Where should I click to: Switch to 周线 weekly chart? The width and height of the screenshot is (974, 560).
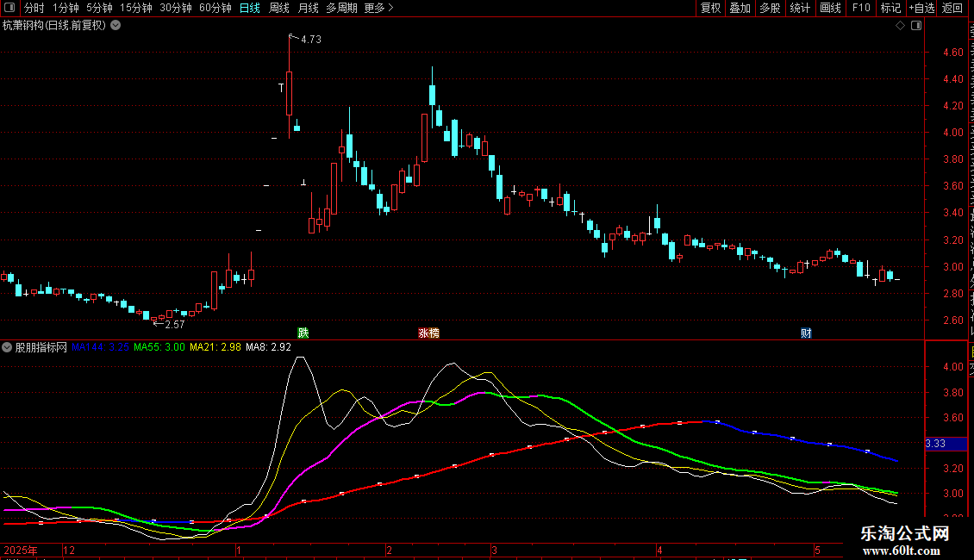pos(279,8)
